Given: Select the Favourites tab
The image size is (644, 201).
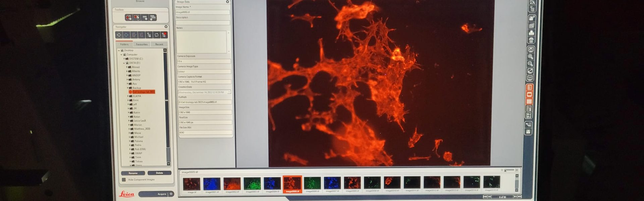Looking at the screenshot, I should pyautogui.click(x=142, y=44).
